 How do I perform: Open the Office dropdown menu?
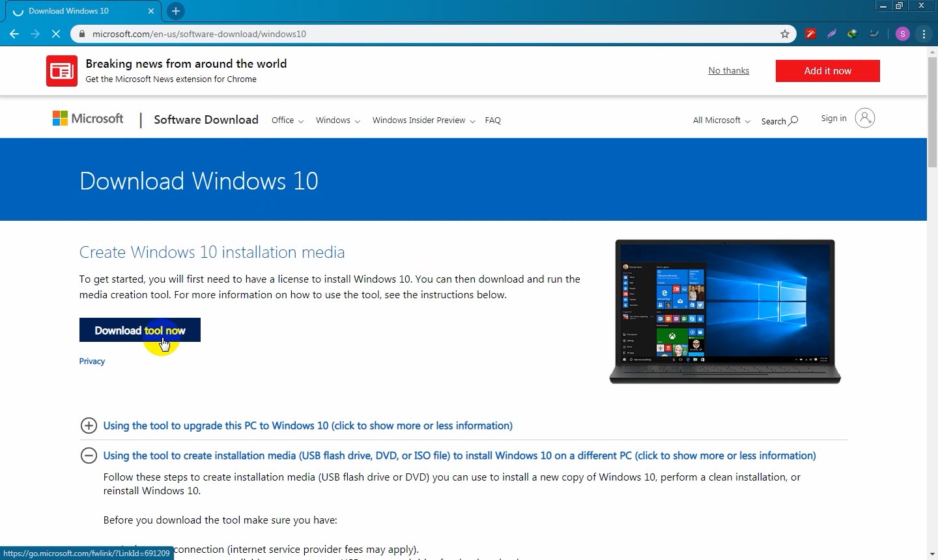click(287, 120)
